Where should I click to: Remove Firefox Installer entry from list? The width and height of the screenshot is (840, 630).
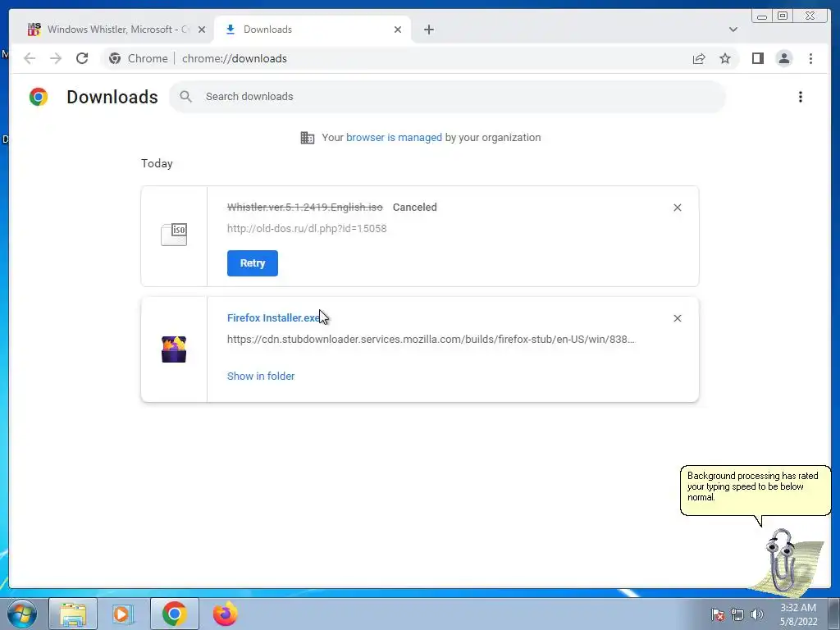677,318
